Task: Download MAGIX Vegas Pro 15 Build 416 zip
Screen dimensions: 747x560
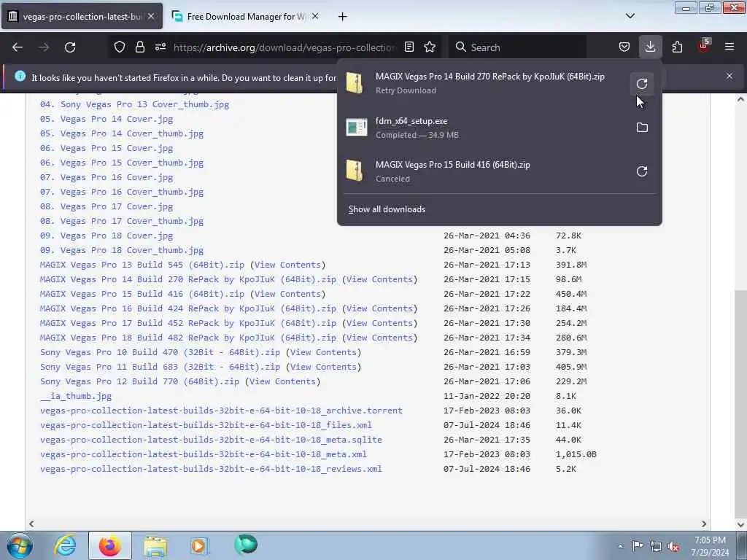Action: pos(142,294)
